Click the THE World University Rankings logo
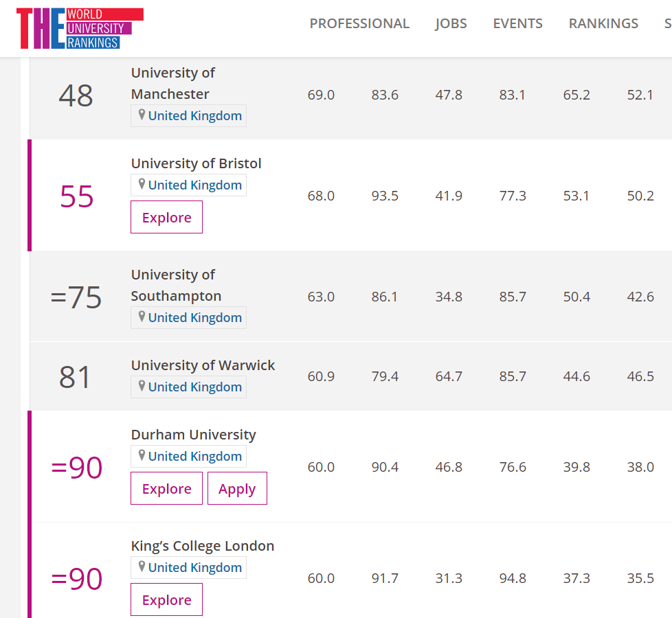This screenshot has height=618, width=672. click(80, 29)
